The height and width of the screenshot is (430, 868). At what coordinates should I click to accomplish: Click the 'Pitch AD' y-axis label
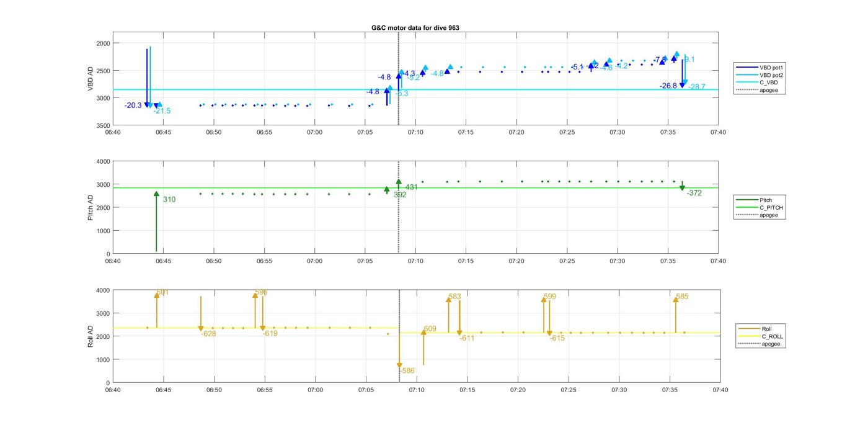coord(91,207)
